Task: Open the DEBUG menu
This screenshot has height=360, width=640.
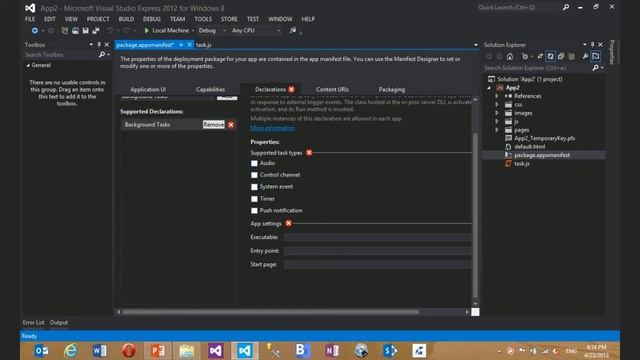Action: point(152,19)
